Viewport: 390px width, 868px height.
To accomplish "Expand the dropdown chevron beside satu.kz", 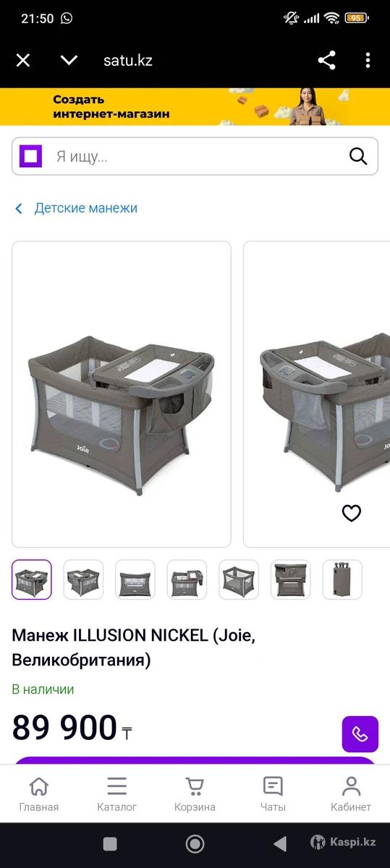I will point(69,60).
